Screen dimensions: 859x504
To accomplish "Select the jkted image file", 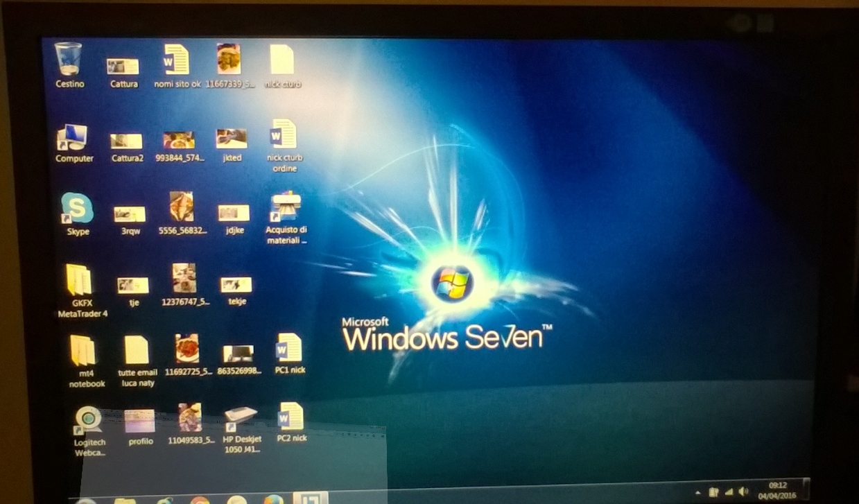I will [232, 139].
